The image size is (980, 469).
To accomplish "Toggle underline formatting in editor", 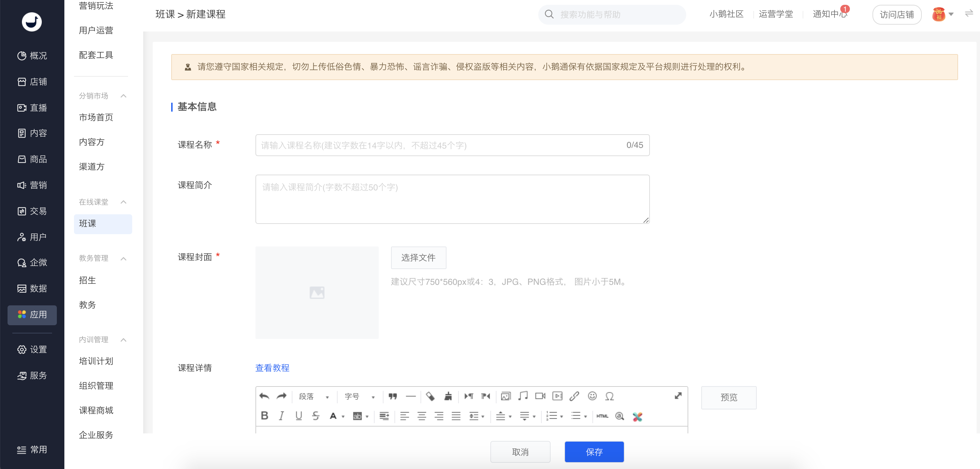I will [x=299, y=416].
